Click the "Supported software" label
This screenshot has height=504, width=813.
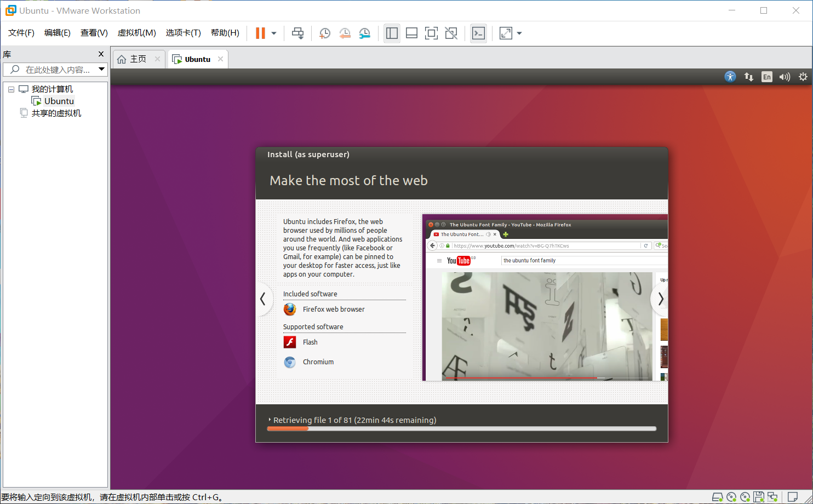(x=313, y=327)
